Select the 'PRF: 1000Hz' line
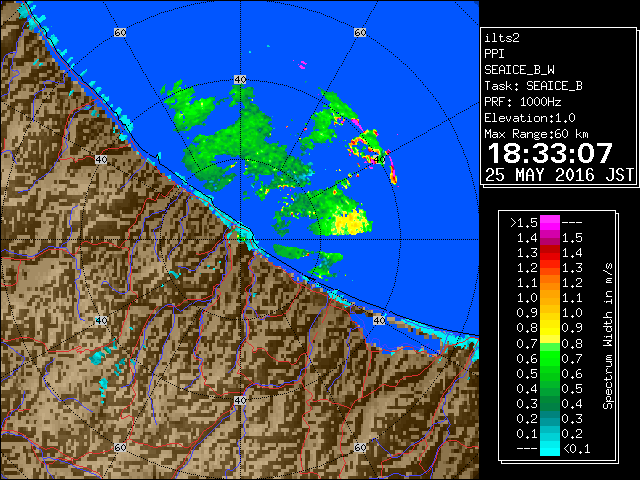The height and width of the screenshot is (480, 640). coord(523,102)
